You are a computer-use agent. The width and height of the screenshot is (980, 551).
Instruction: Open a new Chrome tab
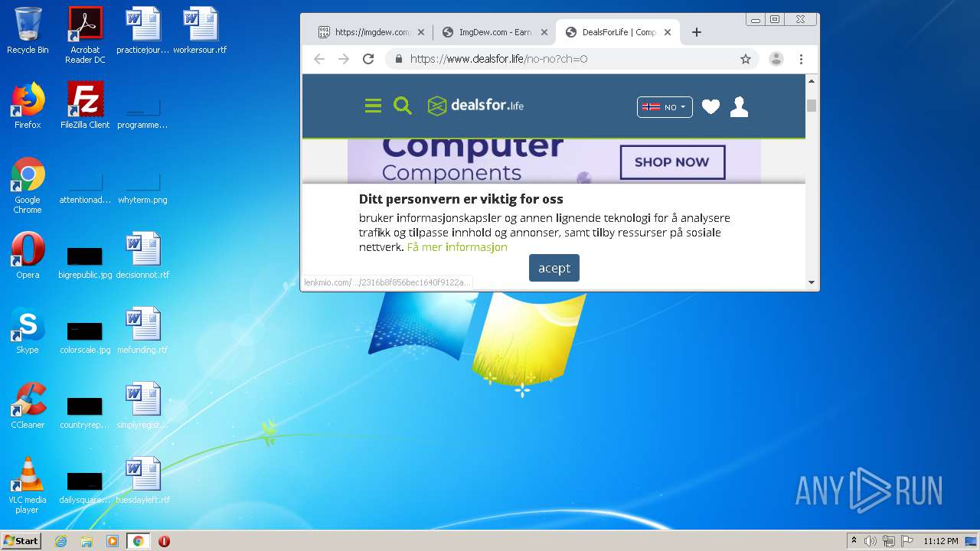click(696, 32)
